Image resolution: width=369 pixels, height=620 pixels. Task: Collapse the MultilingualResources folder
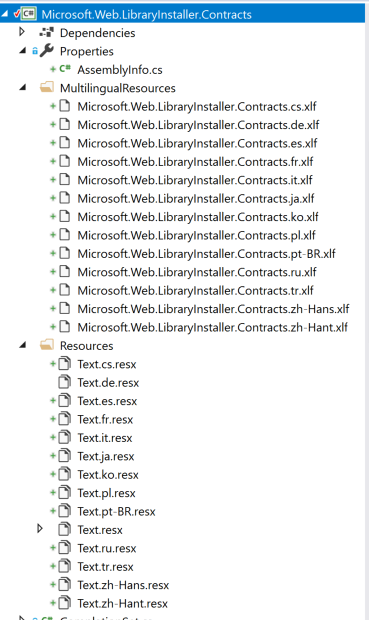[x=23, y=87]
